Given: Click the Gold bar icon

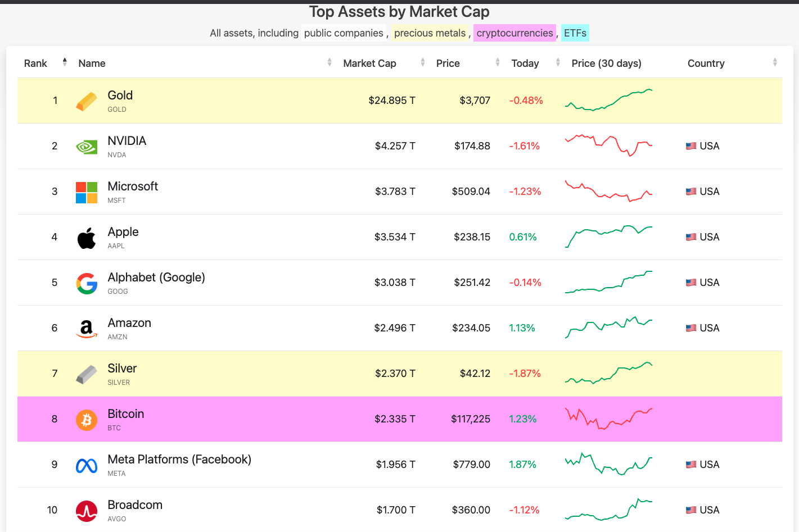Looking at the screenshot, I should (87, 102).
